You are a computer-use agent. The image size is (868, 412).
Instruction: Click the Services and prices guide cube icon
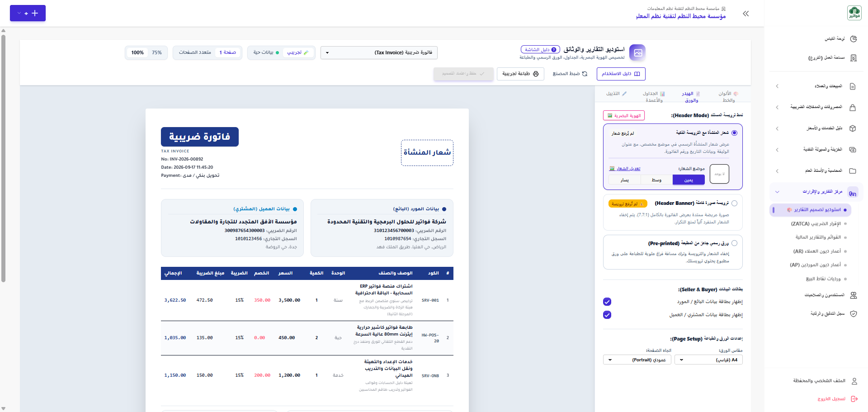(x=853, y=128)
